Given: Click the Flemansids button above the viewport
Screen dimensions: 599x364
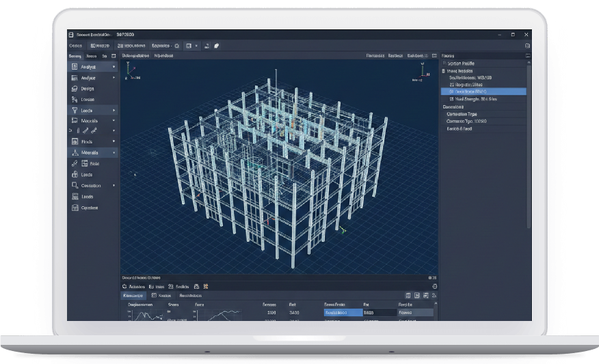Looking at the screenshot, I should coord(375,56).
